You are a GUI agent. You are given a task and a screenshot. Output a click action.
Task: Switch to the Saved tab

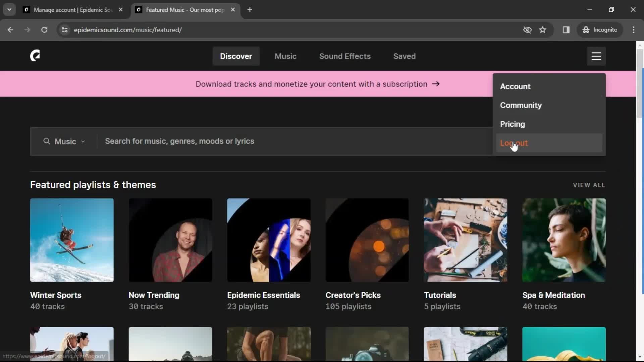[404, 57]
